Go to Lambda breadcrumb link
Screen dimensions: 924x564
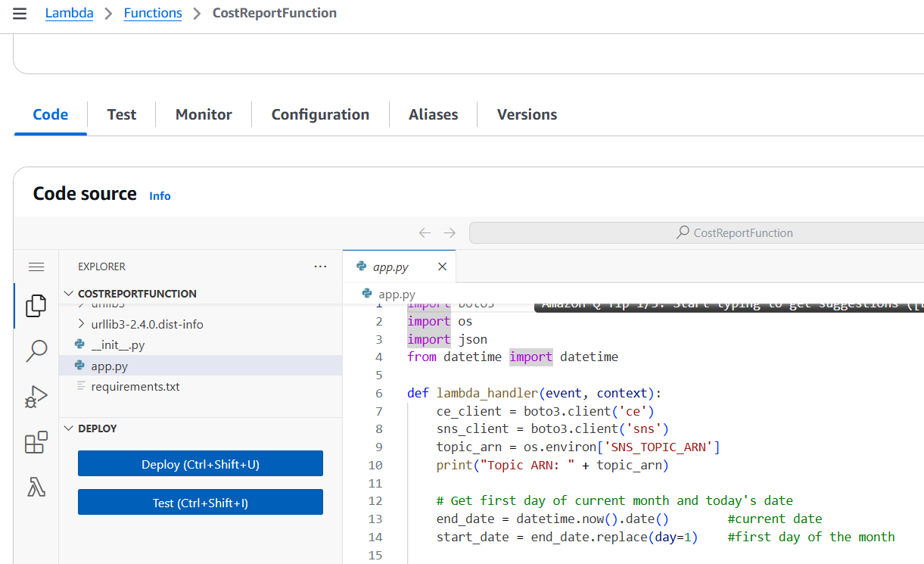[x=70, y=13]
